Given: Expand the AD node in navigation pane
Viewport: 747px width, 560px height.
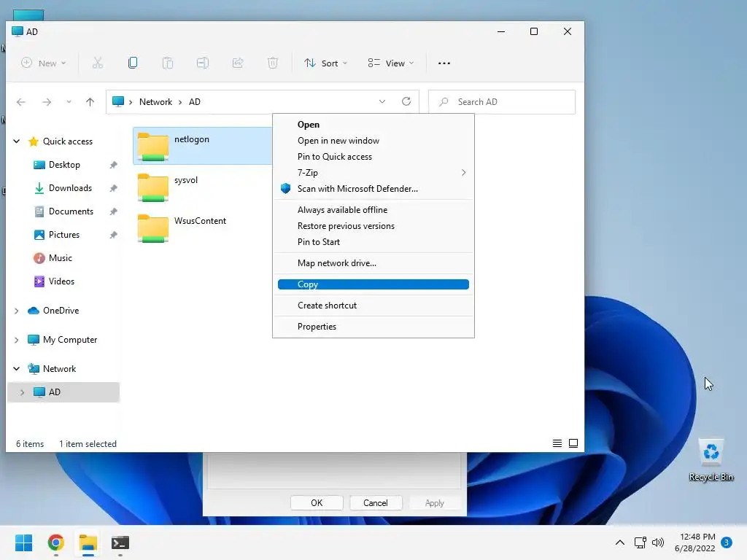Looking at the screenshot, I should tap(22, 392).
